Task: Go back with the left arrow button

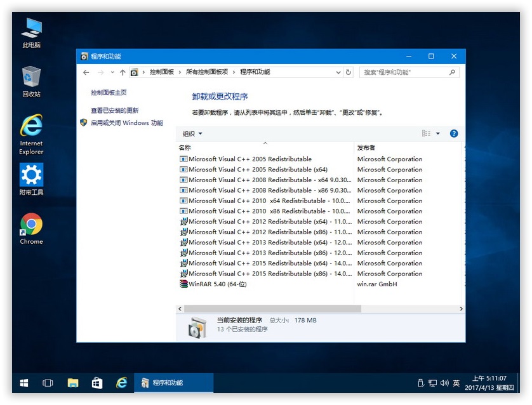Action: click(86, 72)
